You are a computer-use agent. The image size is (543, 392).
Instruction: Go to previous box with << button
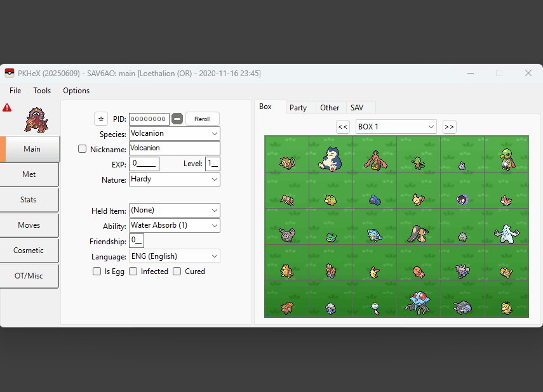[343, 127]
